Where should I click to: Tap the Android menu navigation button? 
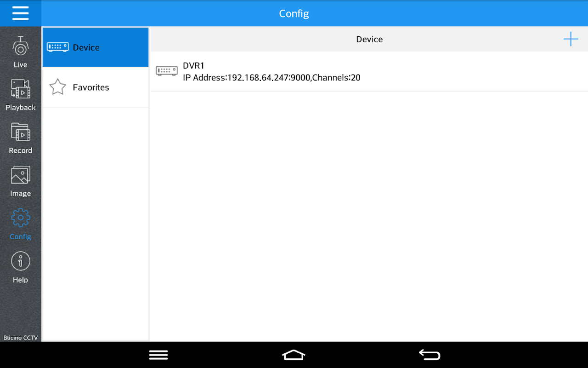tap(158, 355)
